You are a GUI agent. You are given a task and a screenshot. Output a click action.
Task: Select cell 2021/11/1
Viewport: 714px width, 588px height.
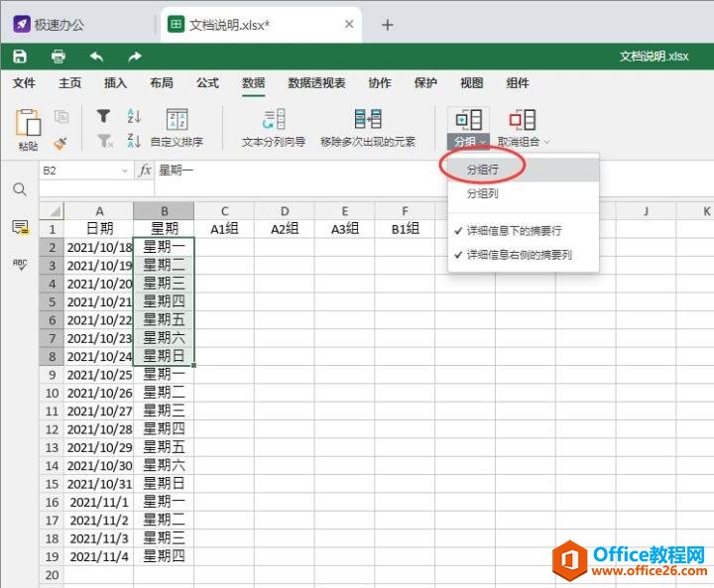click(x=99, y=502)
